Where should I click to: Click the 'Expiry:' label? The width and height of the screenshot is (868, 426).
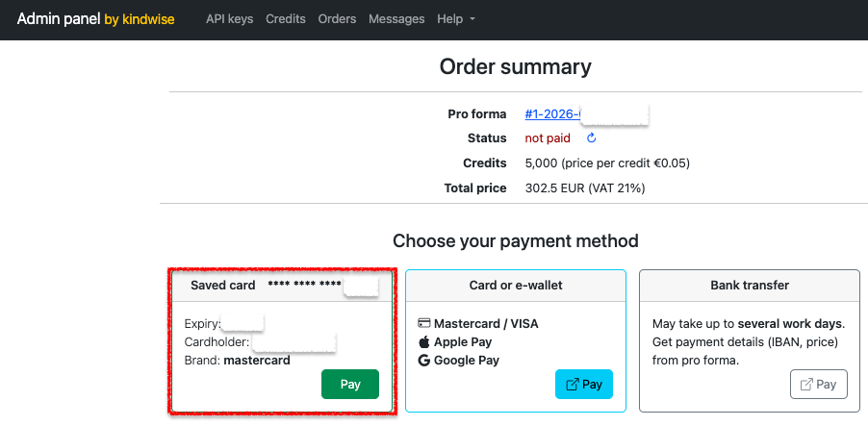203,323
